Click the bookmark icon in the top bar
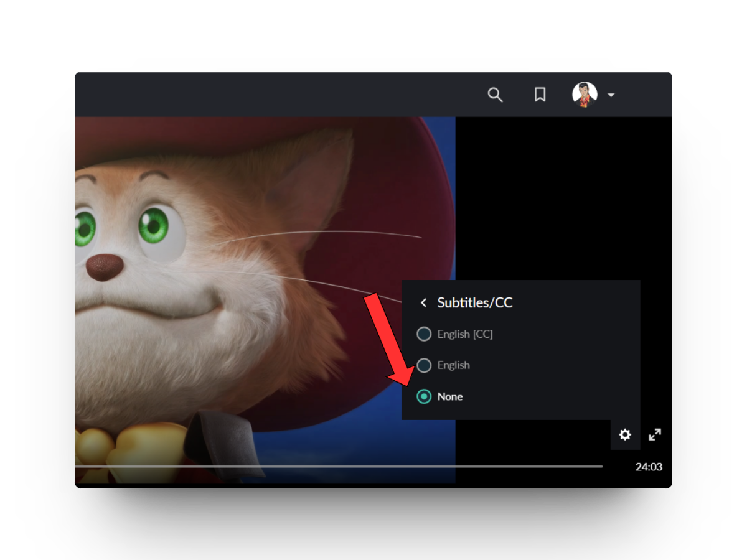The image size is (747, 560). coord(539,95)
